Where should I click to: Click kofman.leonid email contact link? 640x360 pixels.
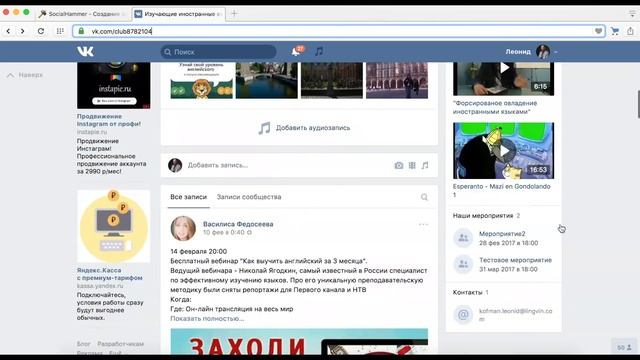516,315
